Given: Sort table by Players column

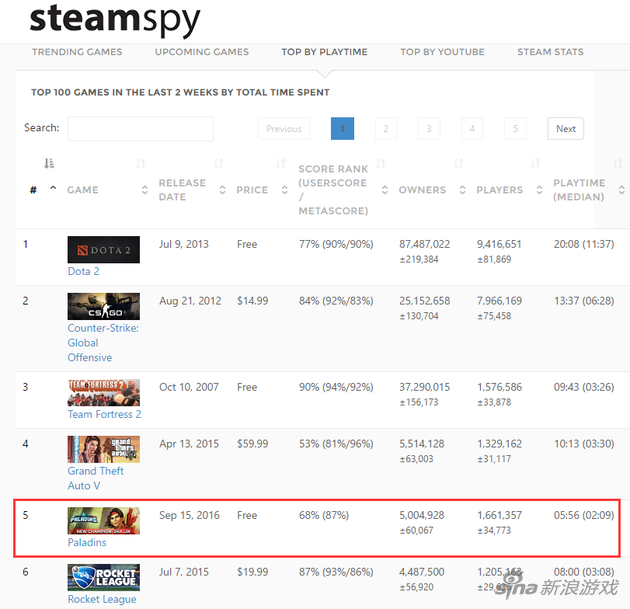Looking at the screenshot, I should (499, 190).
